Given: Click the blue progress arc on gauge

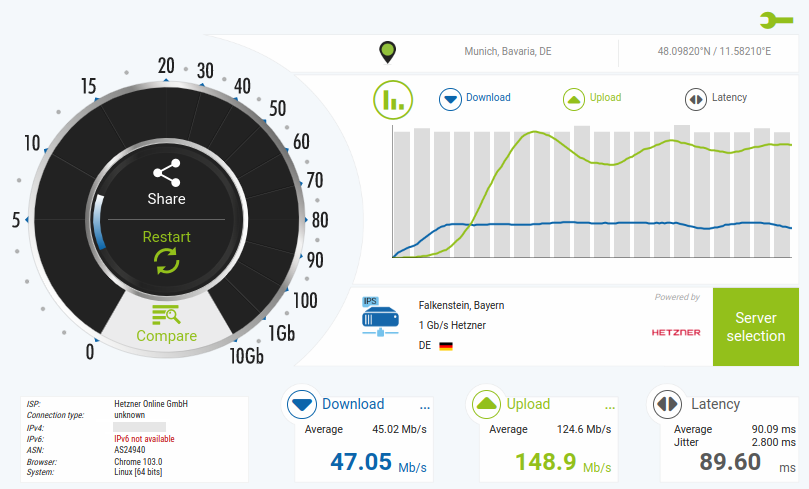Looking at the screenshot, I should [98, 222].
